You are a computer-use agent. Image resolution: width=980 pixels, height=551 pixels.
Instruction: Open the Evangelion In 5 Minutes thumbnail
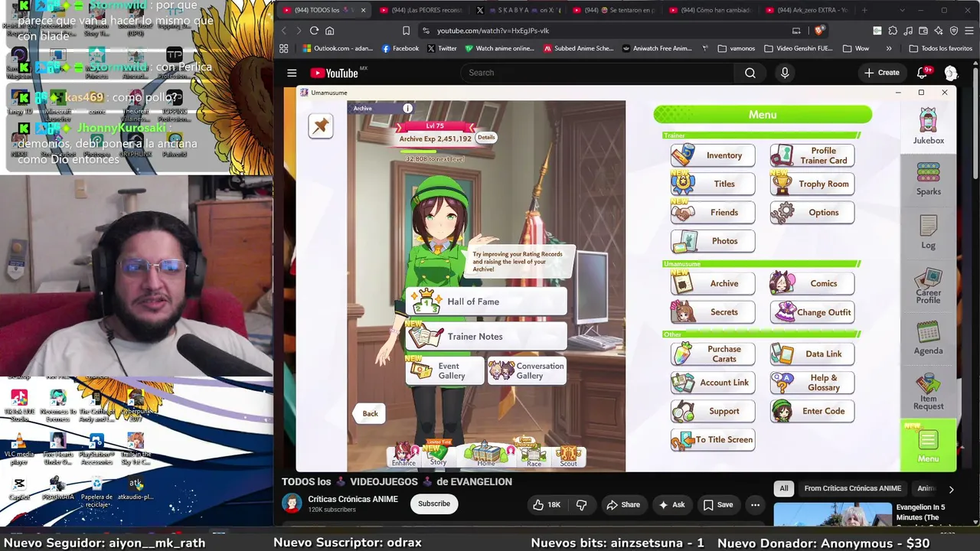832,515
